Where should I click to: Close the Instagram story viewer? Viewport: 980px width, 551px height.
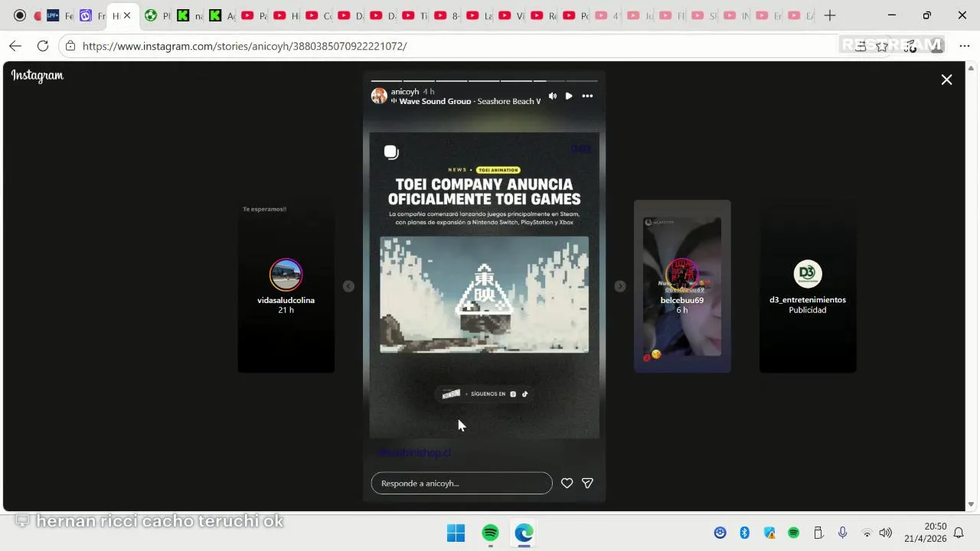[x=946, y=80]
